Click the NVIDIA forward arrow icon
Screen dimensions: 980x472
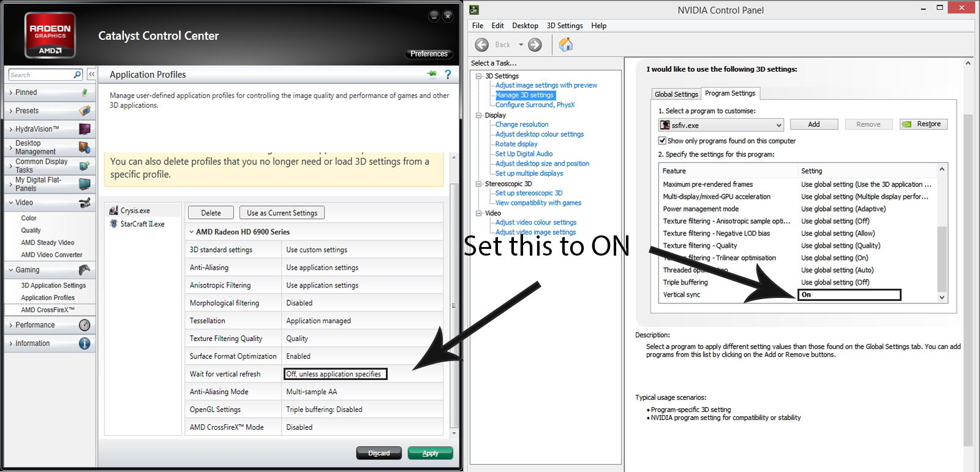[x=535, y=45]
